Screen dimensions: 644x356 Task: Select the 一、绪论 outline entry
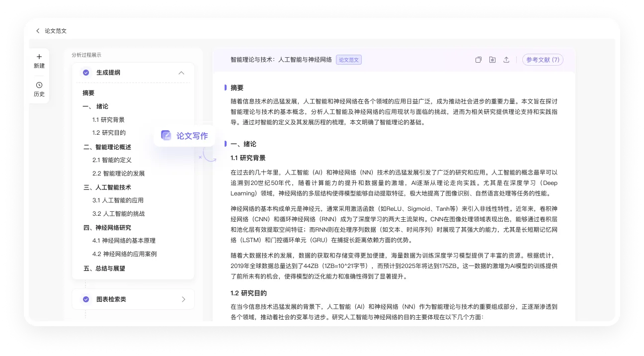point(95,106)
